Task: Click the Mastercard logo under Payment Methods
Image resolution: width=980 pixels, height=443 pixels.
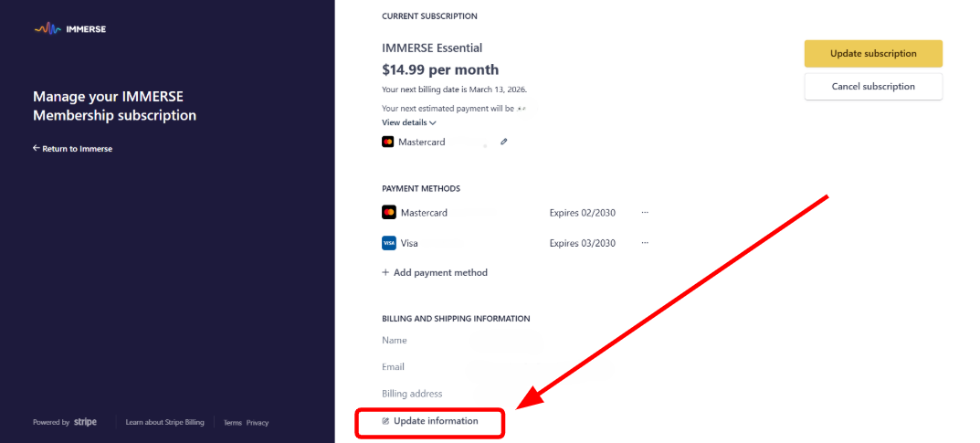Action: tap(388, 213)
